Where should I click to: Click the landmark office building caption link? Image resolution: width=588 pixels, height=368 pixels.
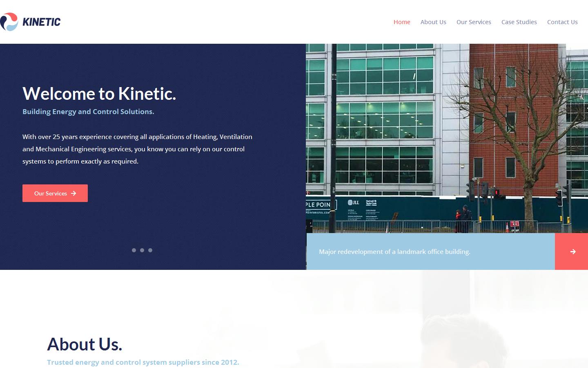click(394, 251)
